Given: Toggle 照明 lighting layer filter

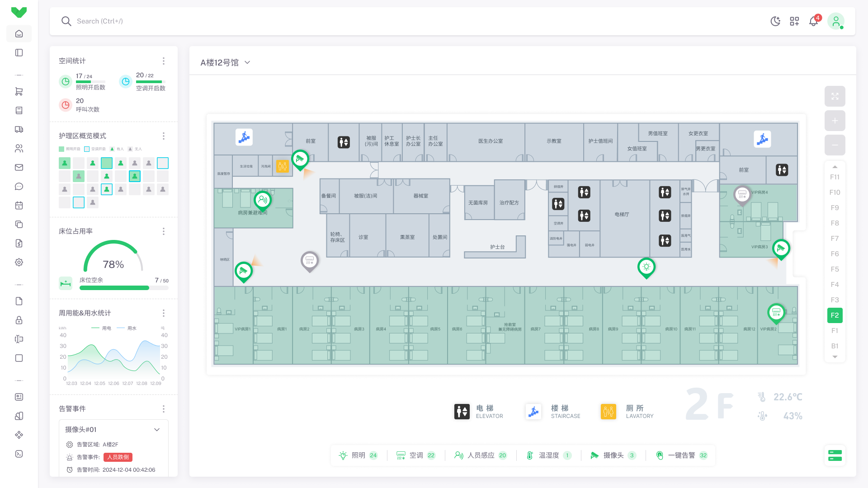Looking at the screenshot, I should 359,455.
